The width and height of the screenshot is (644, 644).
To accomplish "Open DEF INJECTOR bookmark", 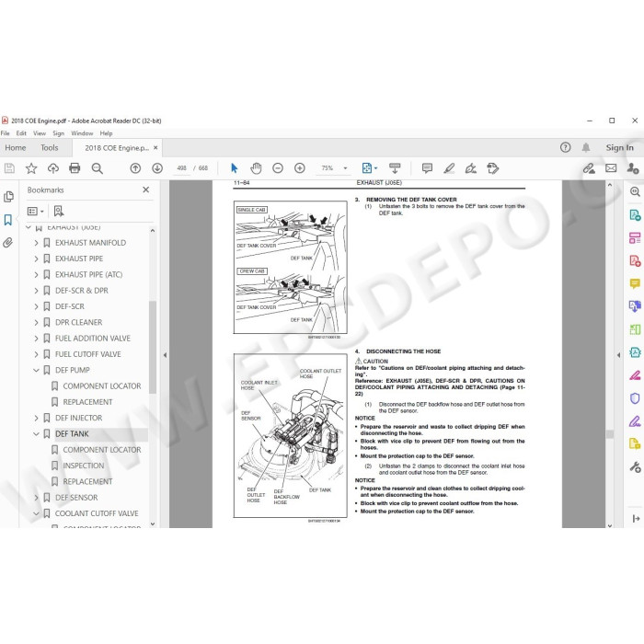I will [79, 418].
